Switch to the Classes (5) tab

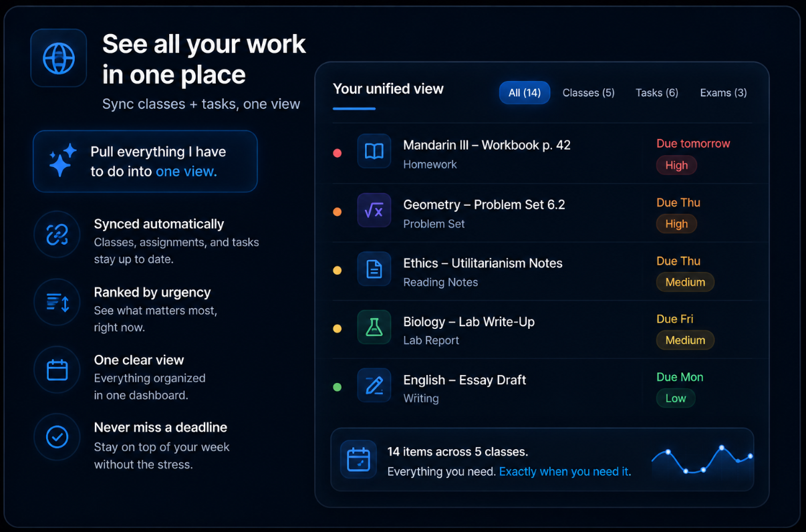(x=589, y=93)
